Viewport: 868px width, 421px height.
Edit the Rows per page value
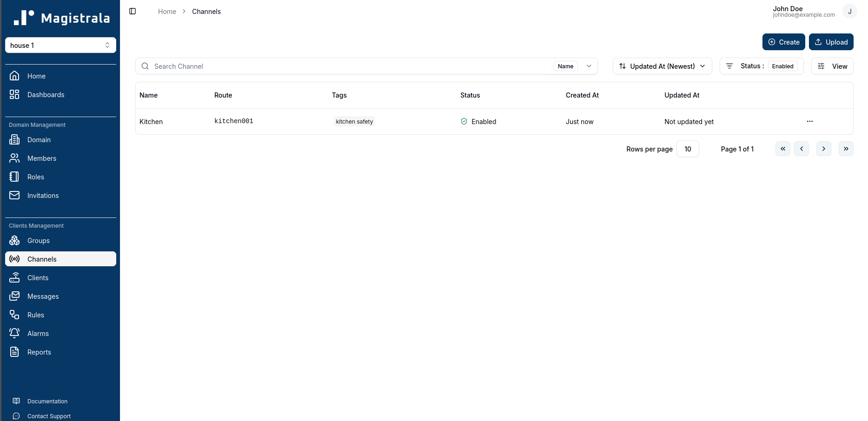[688, 149]
